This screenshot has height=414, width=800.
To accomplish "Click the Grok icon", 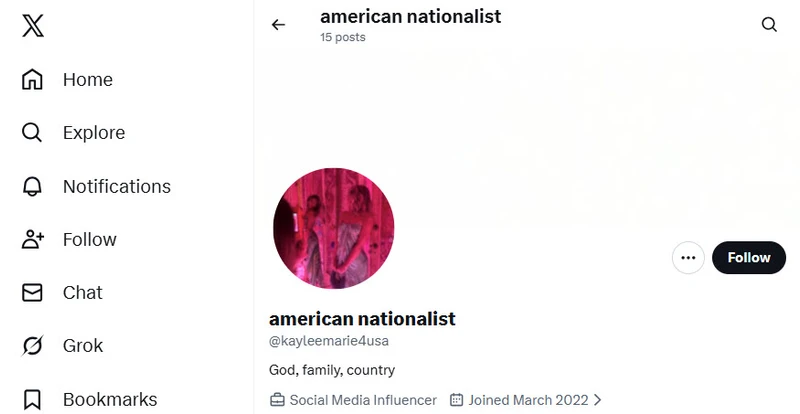I will (x=33, y=346).
